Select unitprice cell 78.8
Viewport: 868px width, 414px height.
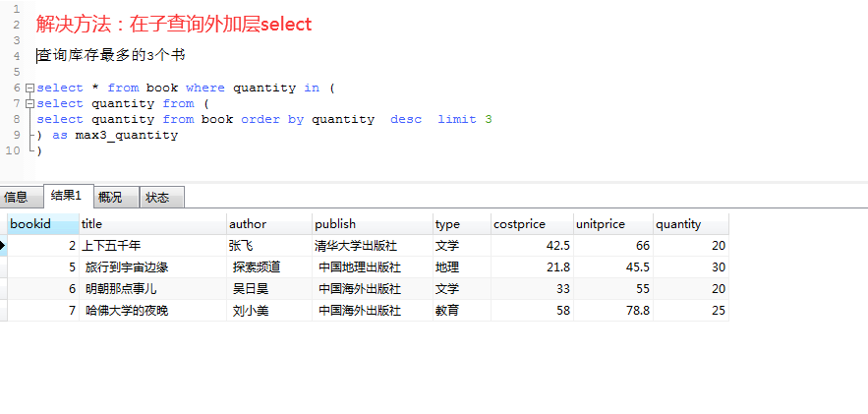(x=613, y=311)
